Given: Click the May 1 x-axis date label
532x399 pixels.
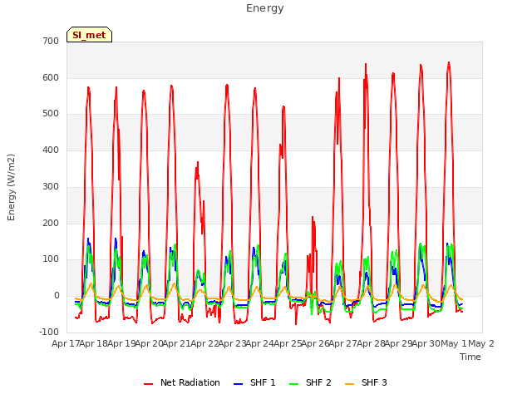Looking at the screenshot, I should (x=454, y=343).
